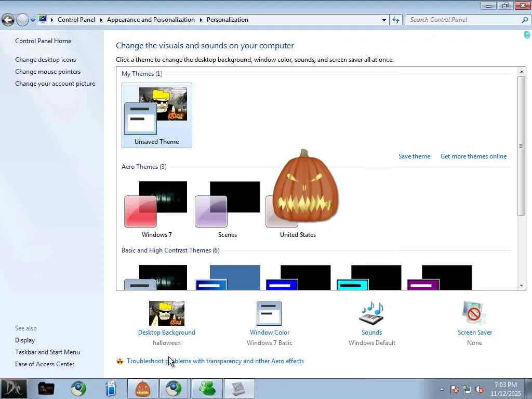Open the help icon at top right
Viewport: 532px width, 399px height.
coord(527,35)
